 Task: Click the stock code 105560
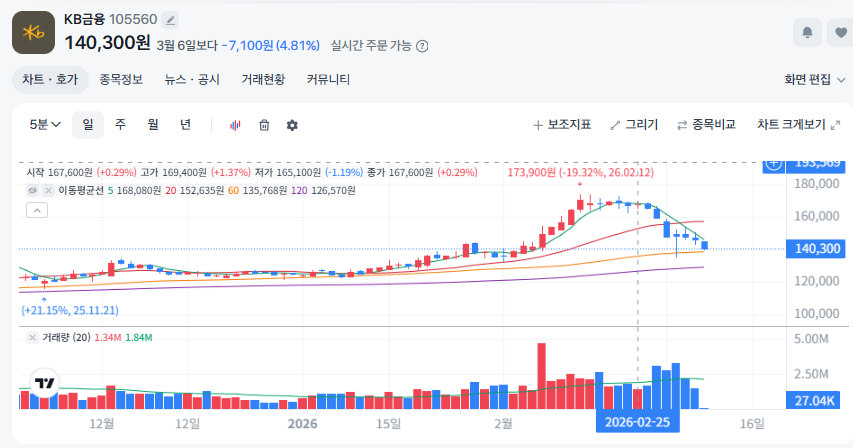coord(133,20)
